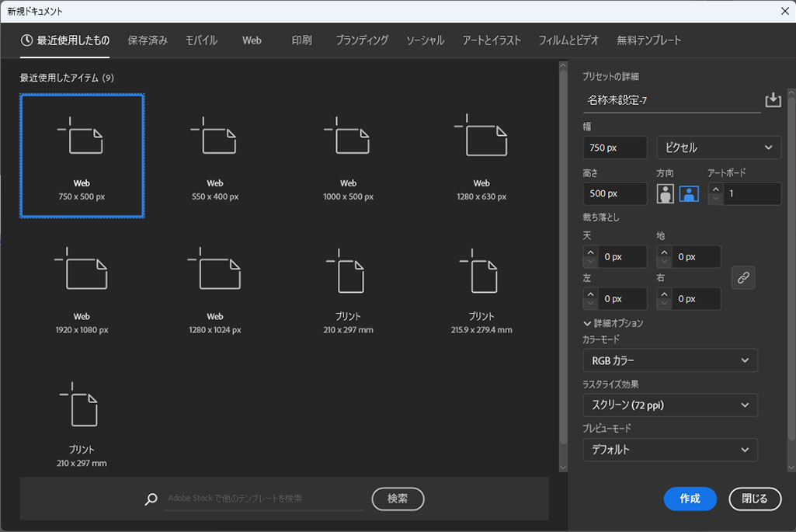Increase the 地 bleed value
This screenshot has width=796, height=532.
click(x=664, y=252)
